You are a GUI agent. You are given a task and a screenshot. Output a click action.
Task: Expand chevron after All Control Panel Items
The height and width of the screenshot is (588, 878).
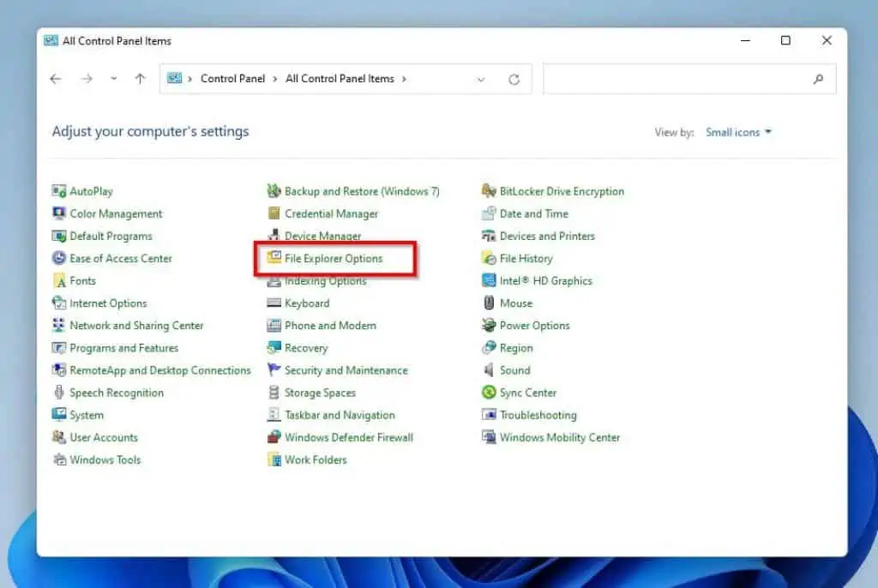(x=404, y=79)
